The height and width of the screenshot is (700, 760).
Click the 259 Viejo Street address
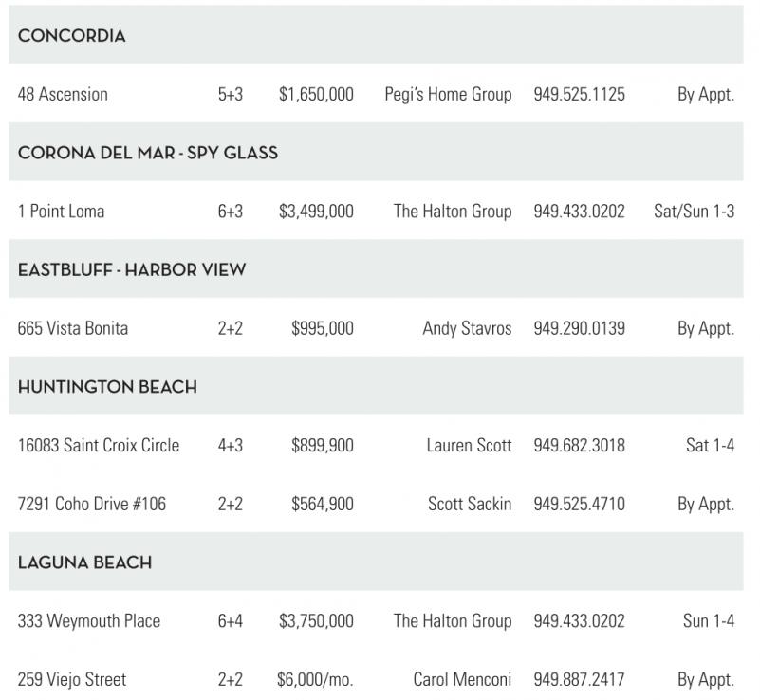(x=72, y=680)
